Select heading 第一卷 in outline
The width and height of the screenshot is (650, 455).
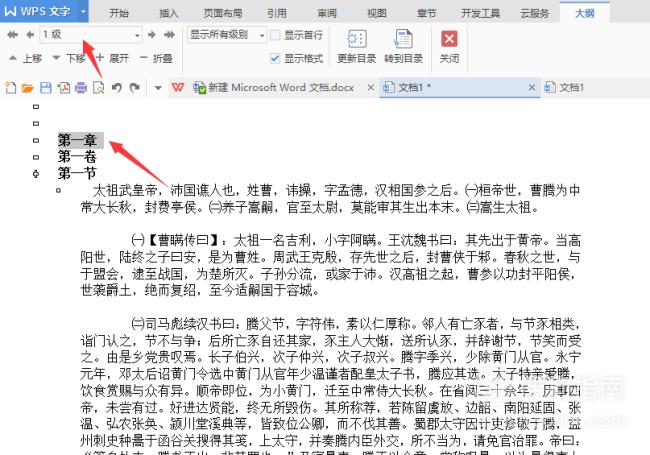point(78,157)
